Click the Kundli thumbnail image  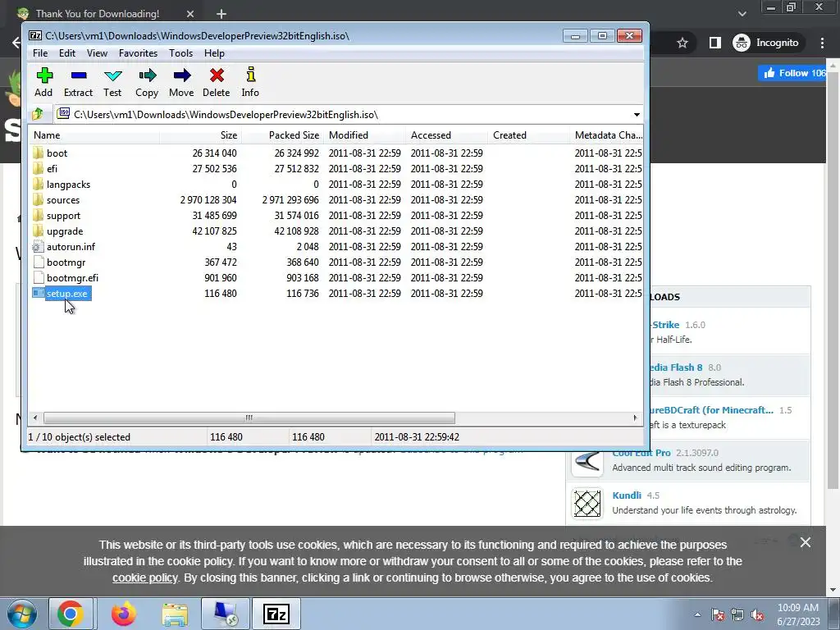[x=587, y=504]
